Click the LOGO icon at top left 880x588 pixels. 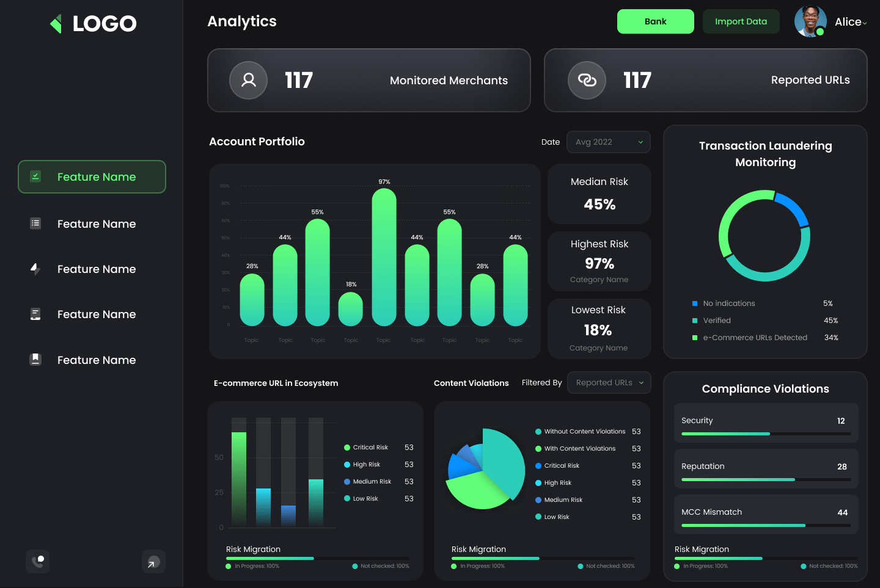(x=56, y=23)
